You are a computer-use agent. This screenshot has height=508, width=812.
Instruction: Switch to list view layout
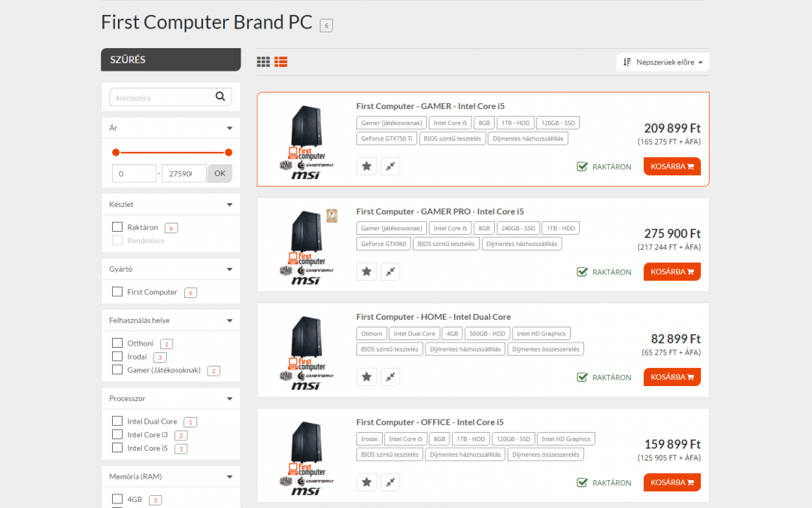(280, 62)
